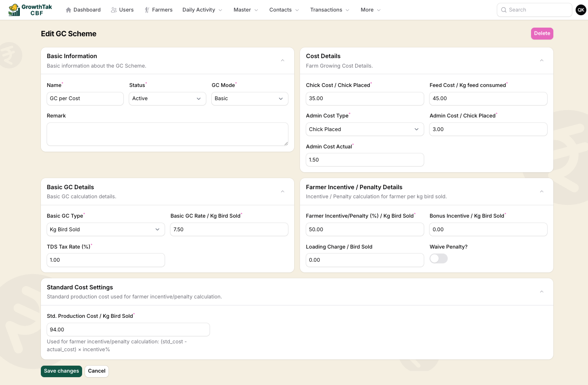588x385 pixels.
Task: Collapse the Basic Information section
Action: 283,61
